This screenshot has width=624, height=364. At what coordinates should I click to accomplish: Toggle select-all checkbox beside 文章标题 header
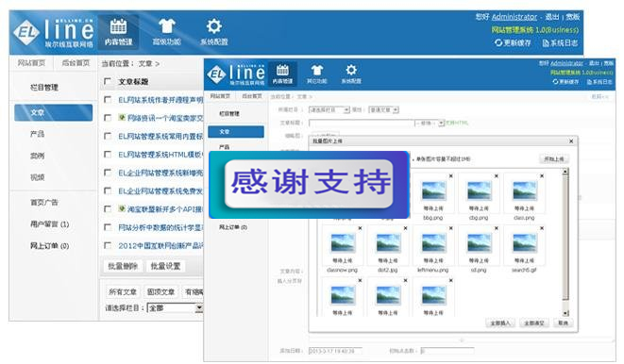click(x=108, y=81)
